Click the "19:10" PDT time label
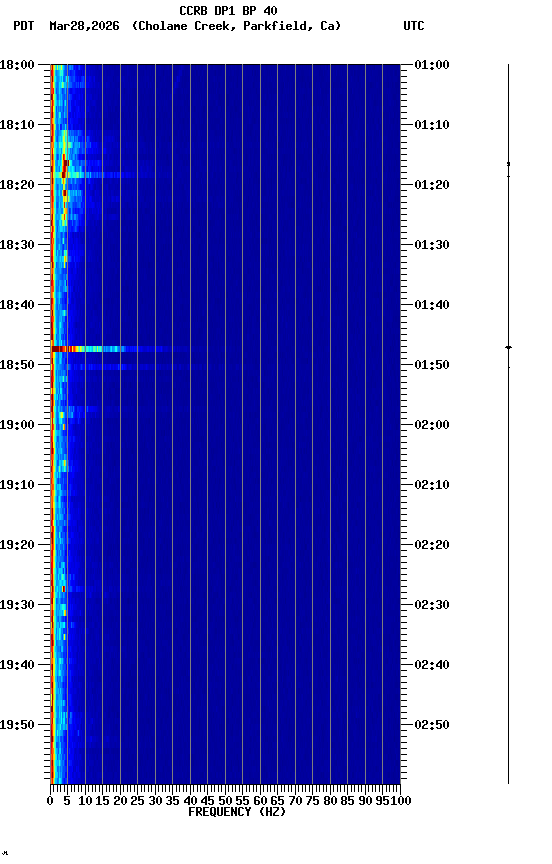Image resolution: width=552 pixels, height=864 pixels. tap(17, 485)
